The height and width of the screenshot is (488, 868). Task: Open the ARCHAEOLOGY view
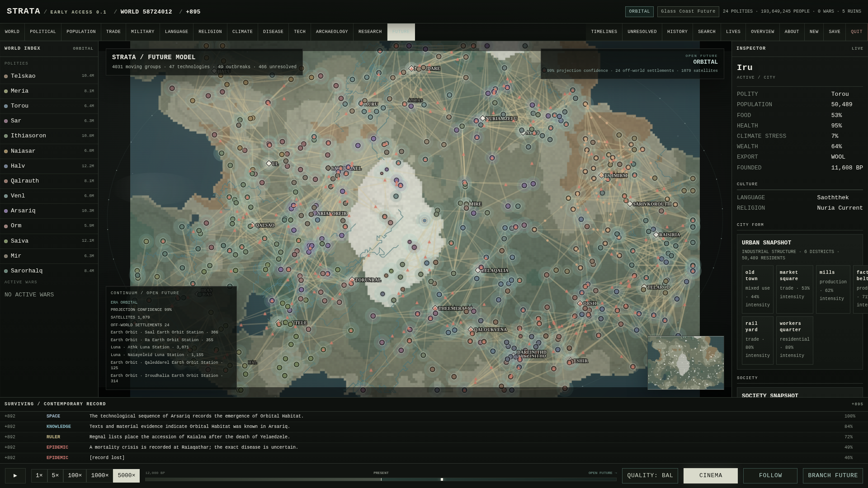pos(332,32)
